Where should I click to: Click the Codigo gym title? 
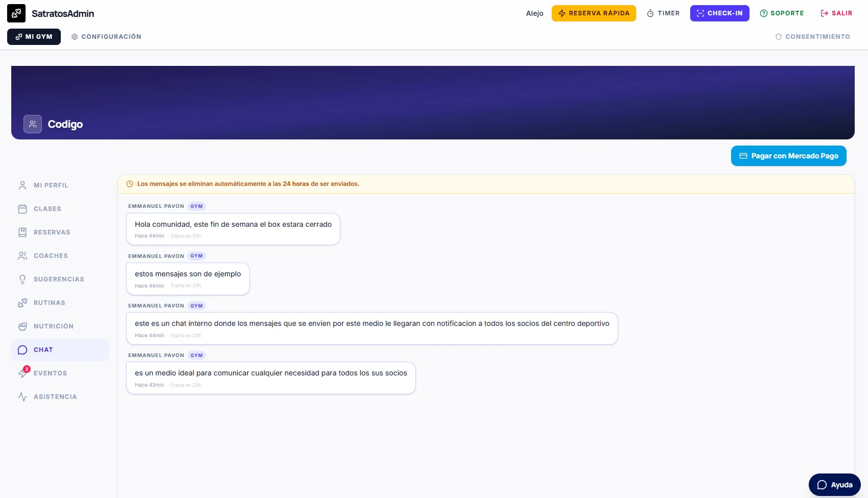pyautogui.click(x=65, y=124)
